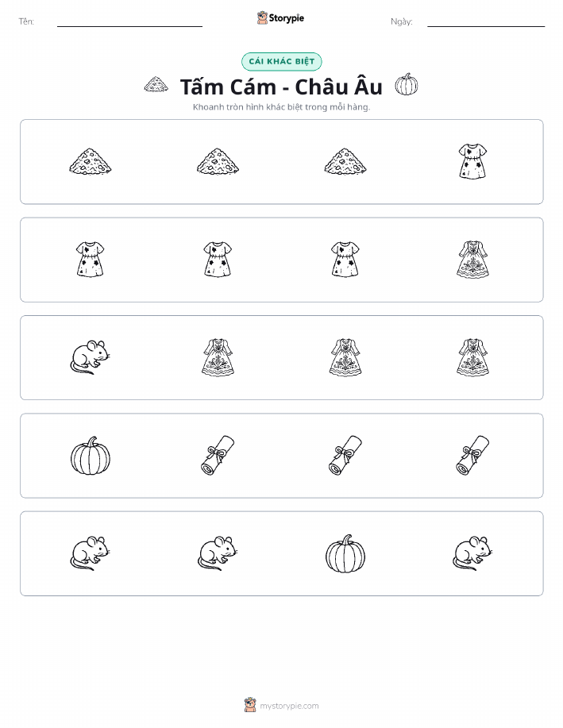Select the fancy gown in row two
The width and height of the screenshot is (563, 728).
472,259
